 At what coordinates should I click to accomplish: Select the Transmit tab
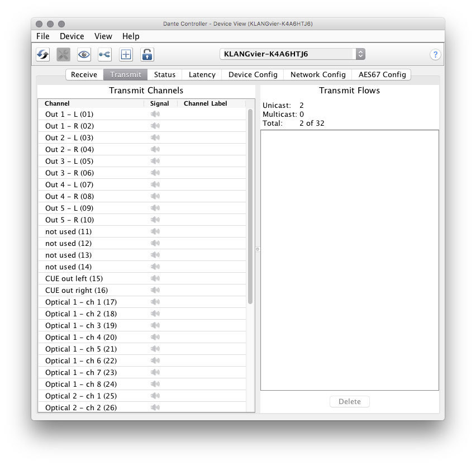(x=126, y=75)
